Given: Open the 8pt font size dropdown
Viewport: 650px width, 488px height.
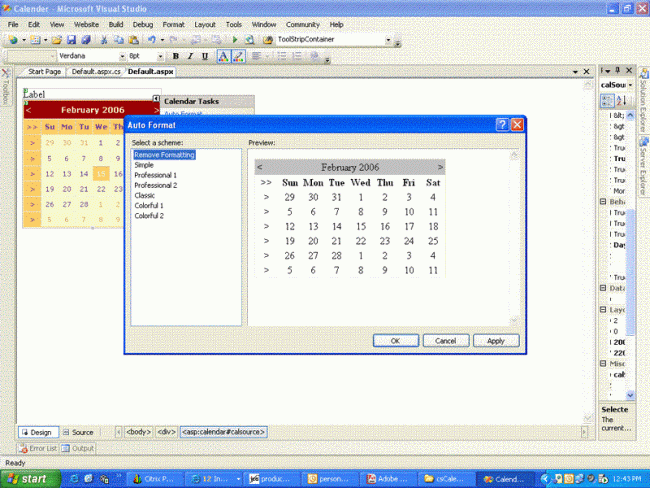Looking at the screenshot, I should pyautogui.click(x=160, y=56).
